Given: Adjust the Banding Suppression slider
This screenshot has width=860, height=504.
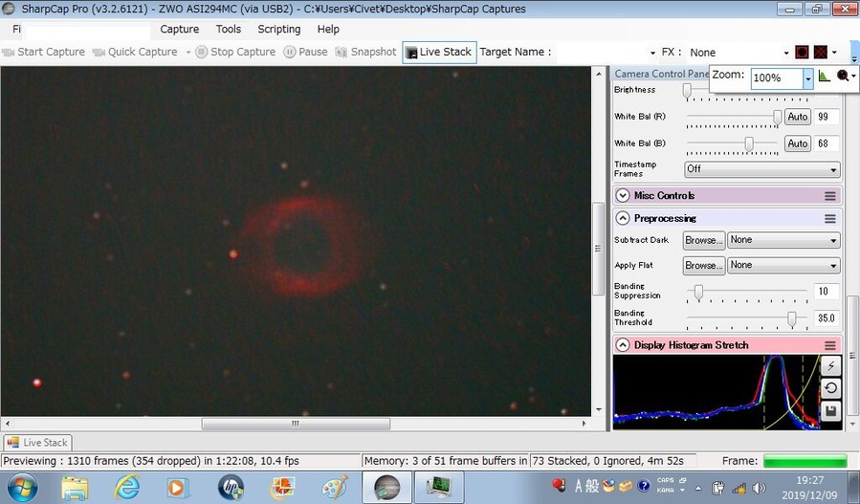Looking at the screenshot, I should 698,293.
